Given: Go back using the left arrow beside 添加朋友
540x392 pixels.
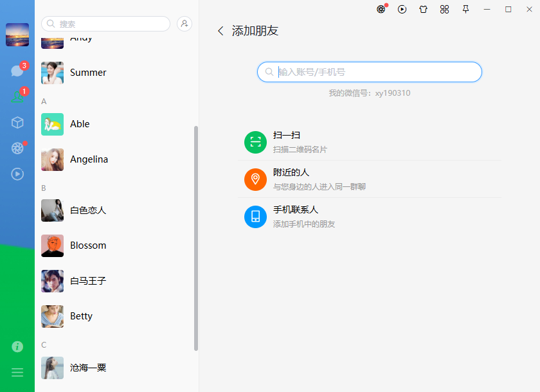Looking at the screenshot, I should point(221,30).
